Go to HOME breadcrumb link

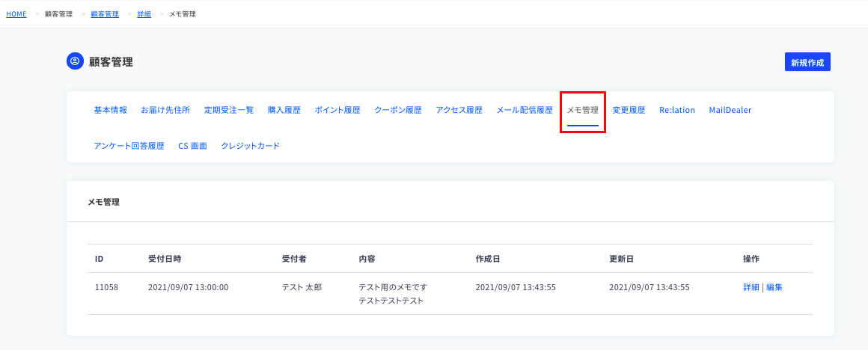click(16, 13)
